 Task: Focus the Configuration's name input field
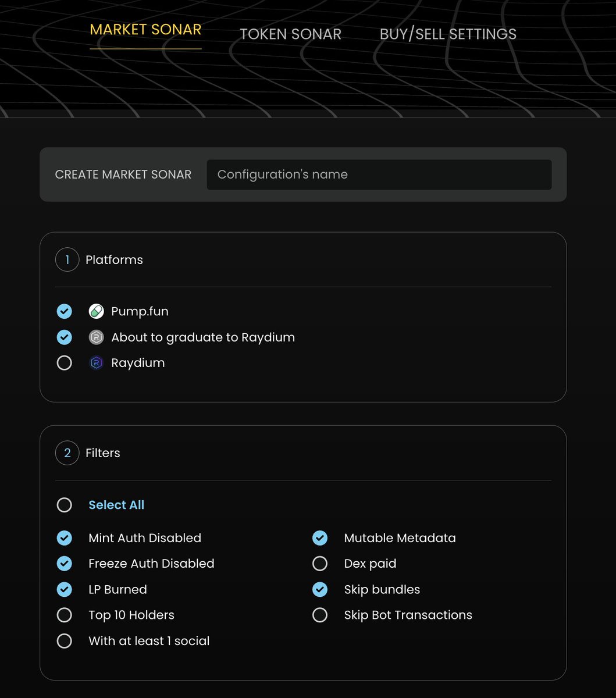pyautogui.click(x=379, y=174)
